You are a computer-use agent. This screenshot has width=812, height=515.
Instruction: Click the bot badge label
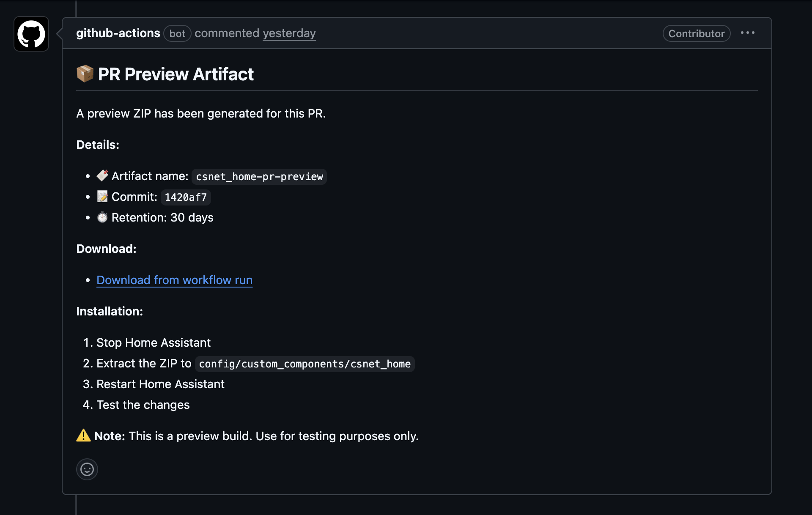(177, 33)
